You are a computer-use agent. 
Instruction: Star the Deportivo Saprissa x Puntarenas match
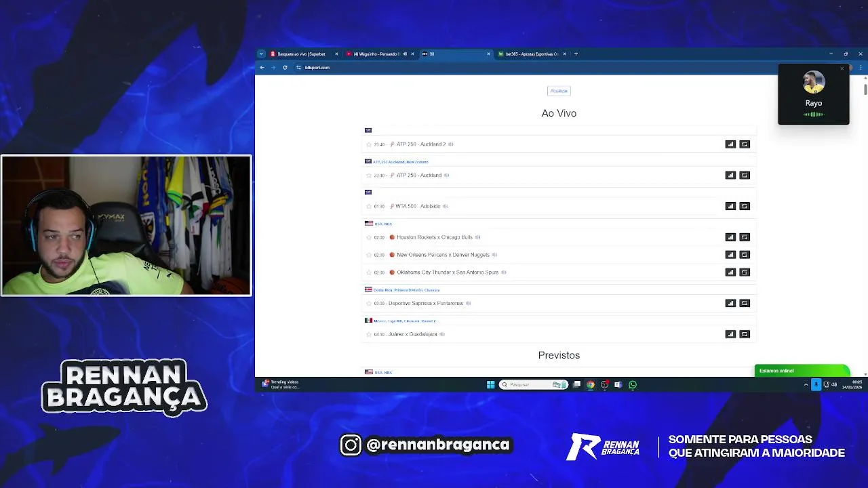pos(369,303)
